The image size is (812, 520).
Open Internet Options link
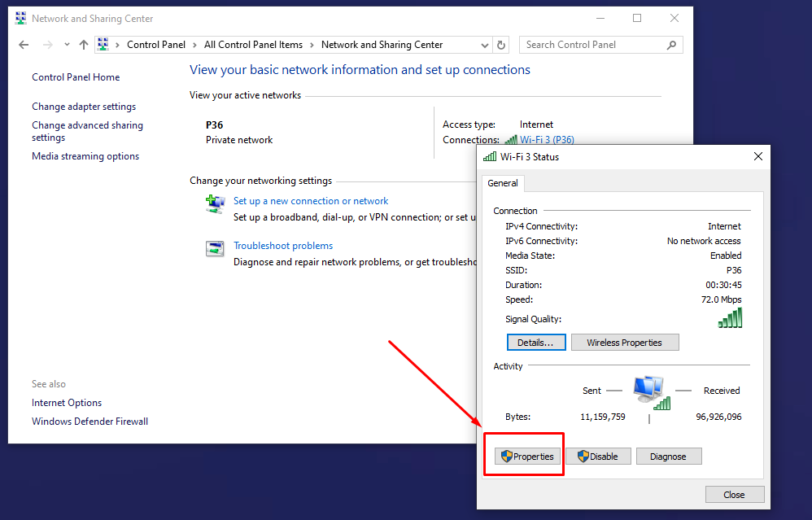tap(66, 403)
